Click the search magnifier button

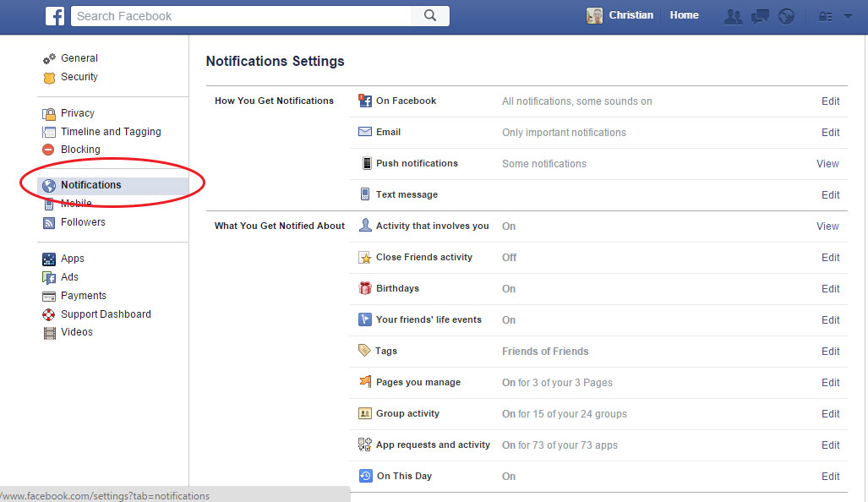click(x=430, y=15)
